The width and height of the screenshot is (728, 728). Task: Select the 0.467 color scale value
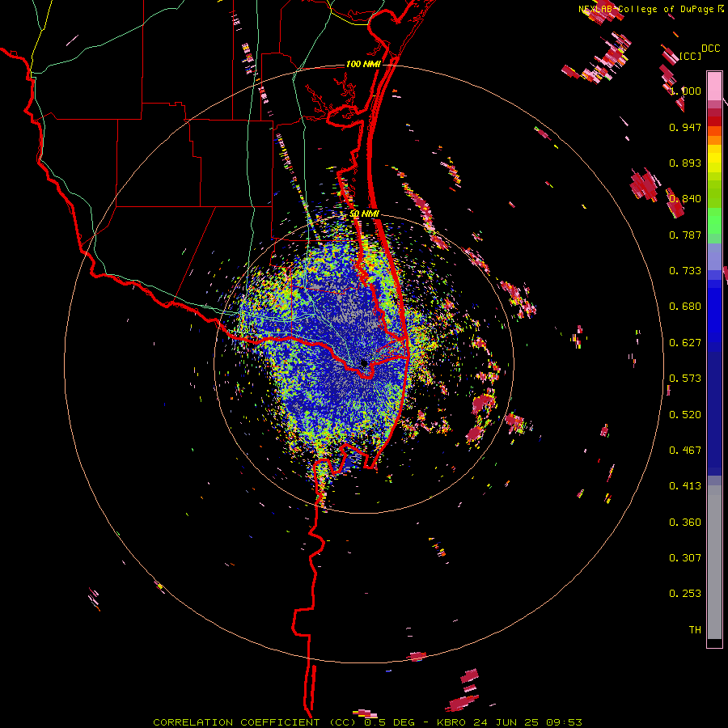coord(685,451)
